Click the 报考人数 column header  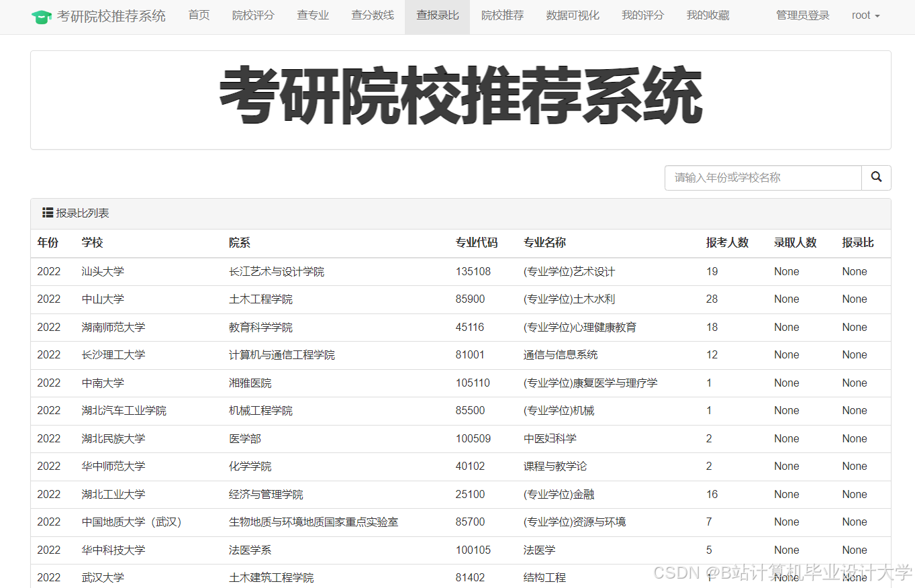727,243
